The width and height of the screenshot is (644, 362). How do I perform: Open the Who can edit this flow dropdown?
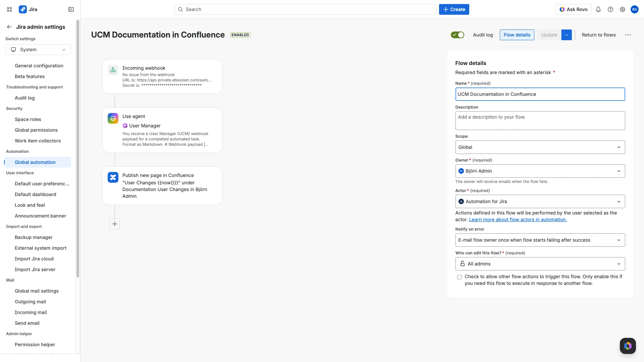pos(540,264)
